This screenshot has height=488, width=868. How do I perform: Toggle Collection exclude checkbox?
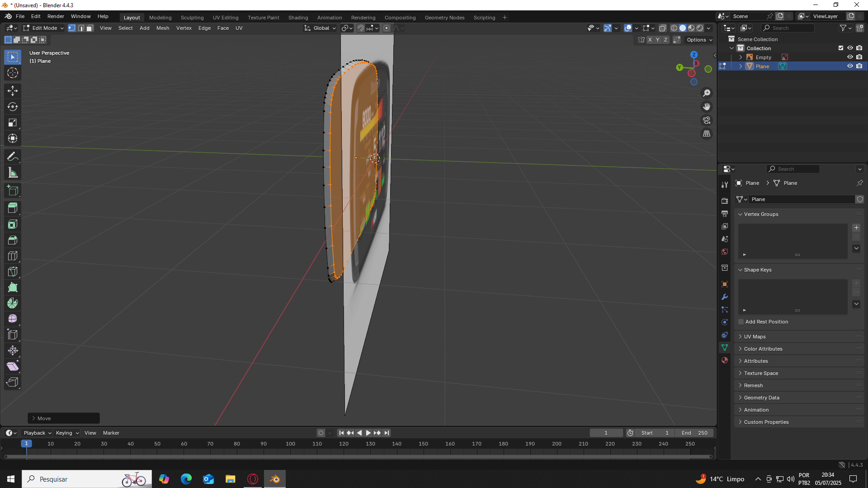[x=841, y=48]
